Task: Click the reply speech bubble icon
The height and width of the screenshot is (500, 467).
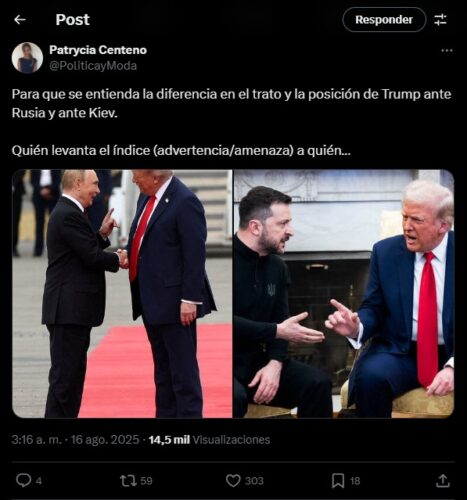Action: 23,481
